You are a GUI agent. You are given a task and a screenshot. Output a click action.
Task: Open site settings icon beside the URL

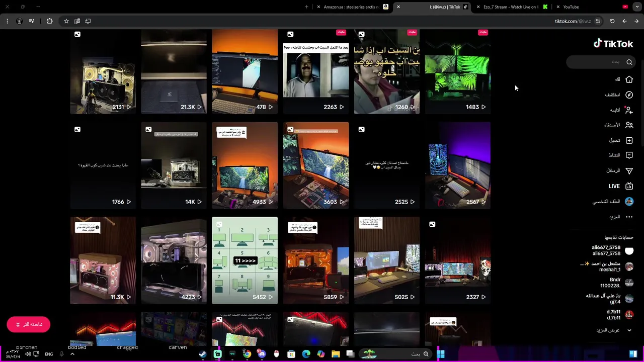(598, 21)
